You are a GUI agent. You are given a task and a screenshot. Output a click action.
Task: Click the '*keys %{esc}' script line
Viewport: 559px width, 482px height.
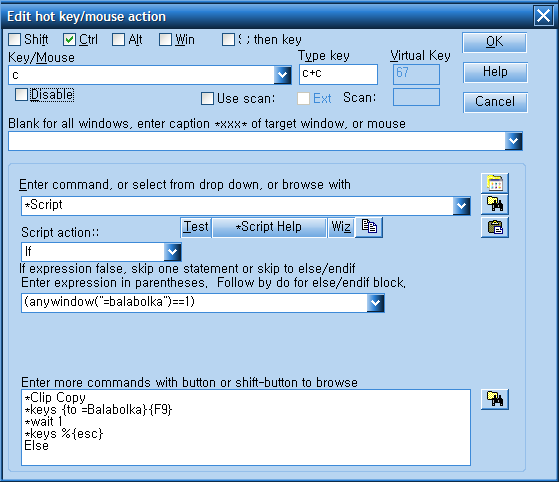[63, 434]
